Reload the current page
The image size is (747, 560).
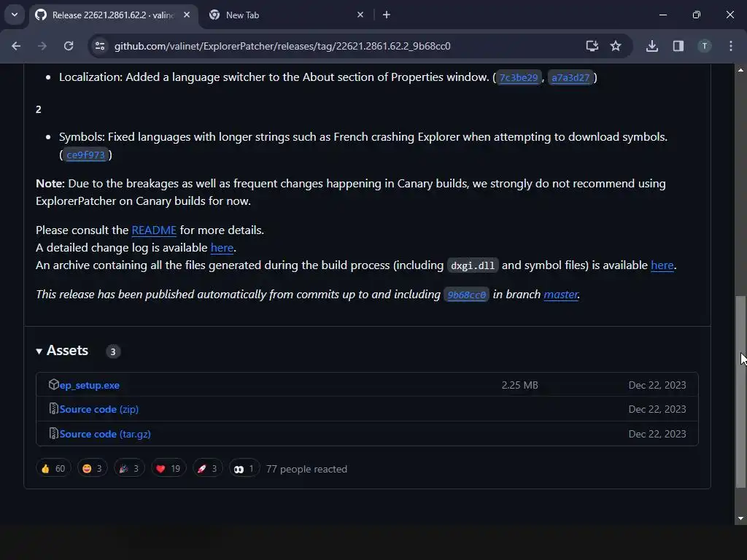tap(69, 46)
